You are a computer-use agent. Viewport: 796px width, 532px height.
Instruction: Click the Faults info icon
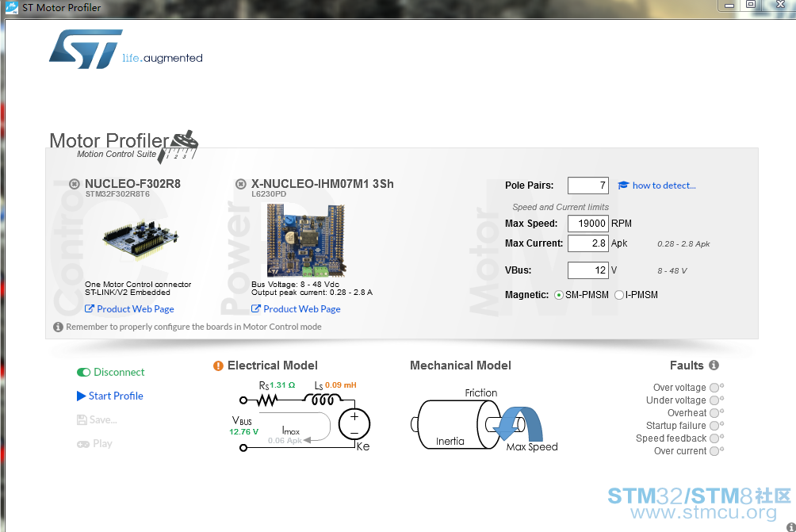coord(714,365)
